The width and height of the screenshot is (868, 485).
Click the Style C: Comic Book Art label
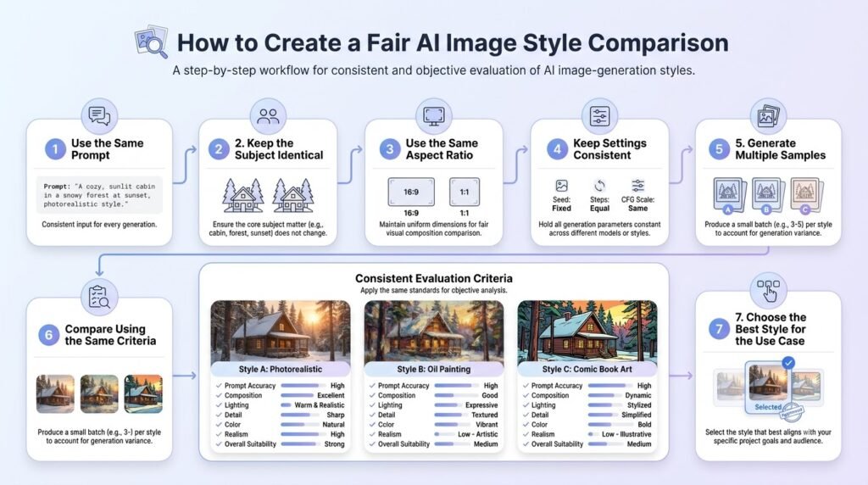pos(587,370)
